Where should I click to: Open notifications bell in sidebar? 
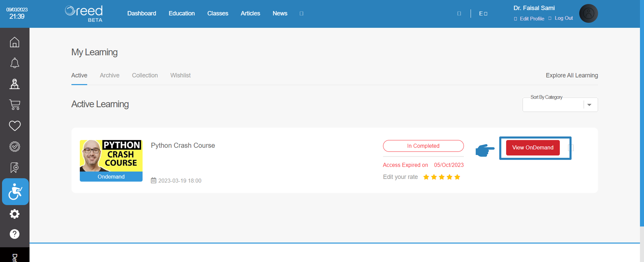[x=14, y=63]
